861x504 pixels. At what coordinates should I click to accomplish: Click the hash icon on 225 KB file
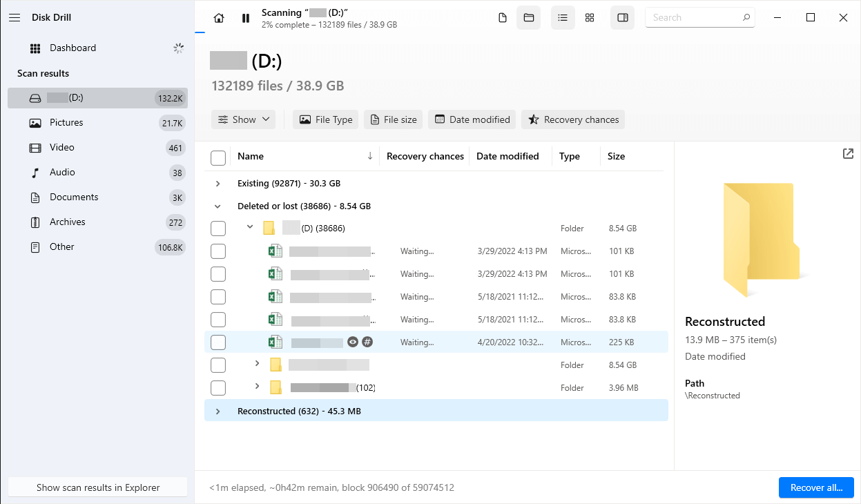tap(367, 342)
